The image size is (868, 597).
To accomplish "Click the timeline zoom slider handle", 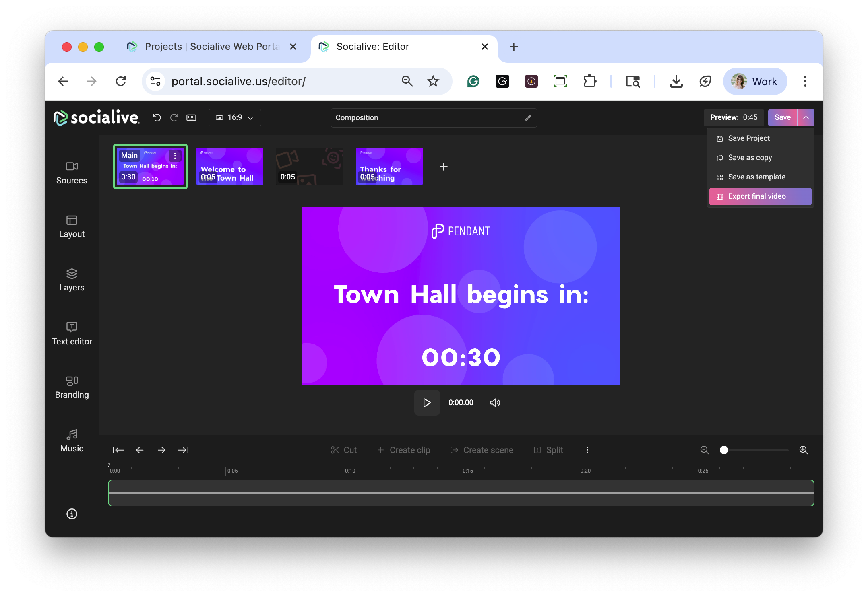I will (724, 450).
